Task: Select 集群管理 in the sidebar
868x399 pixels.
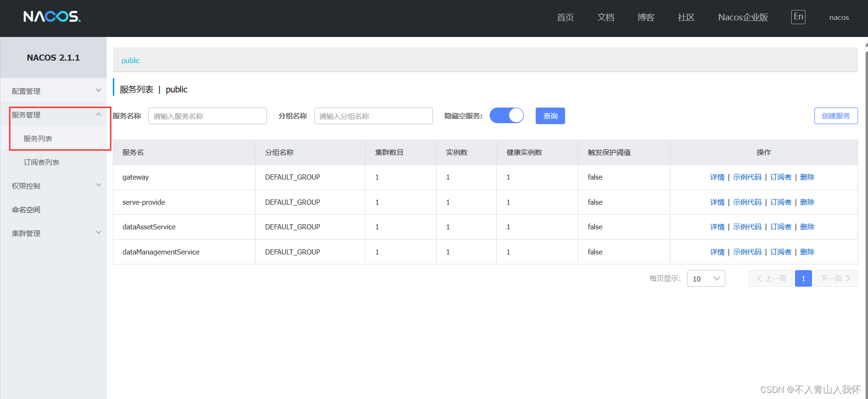Action: [x=26, y=233]
